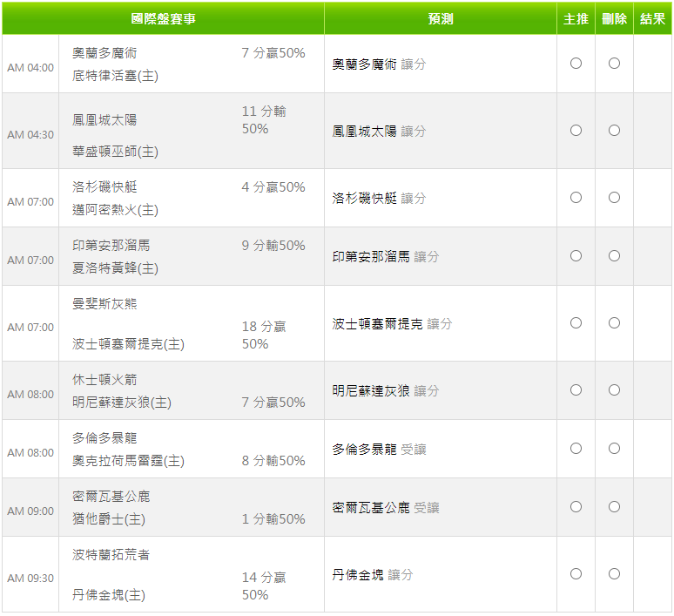Image resolution: width=674 pixels, height=616 pixels.
Task: Click prediction 奧蘭多魔術 讓分
Action: [x=379, y=64]
